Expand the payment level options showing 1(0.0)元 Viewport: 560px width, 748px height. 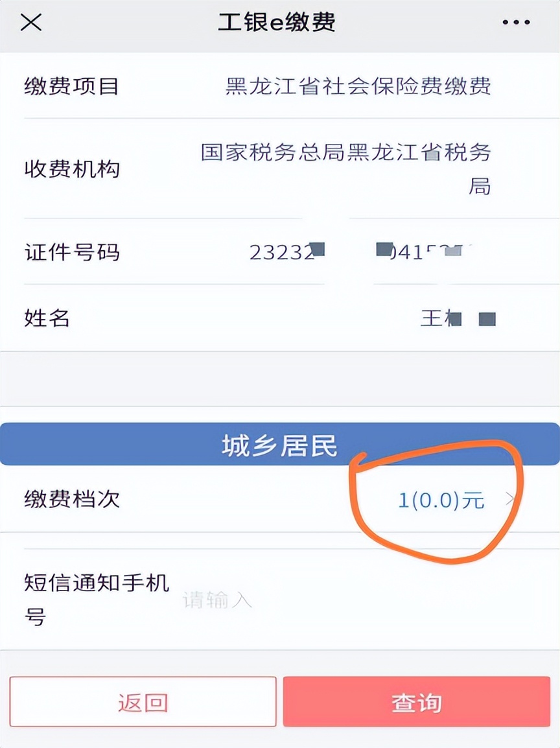[441, 500]
